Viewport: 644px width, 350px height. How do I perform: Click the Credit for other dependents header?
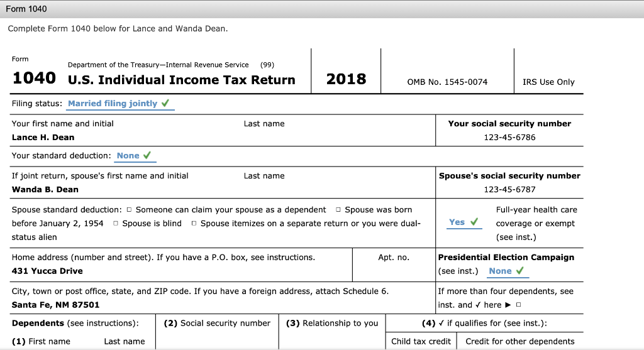(x=520, y=341)
